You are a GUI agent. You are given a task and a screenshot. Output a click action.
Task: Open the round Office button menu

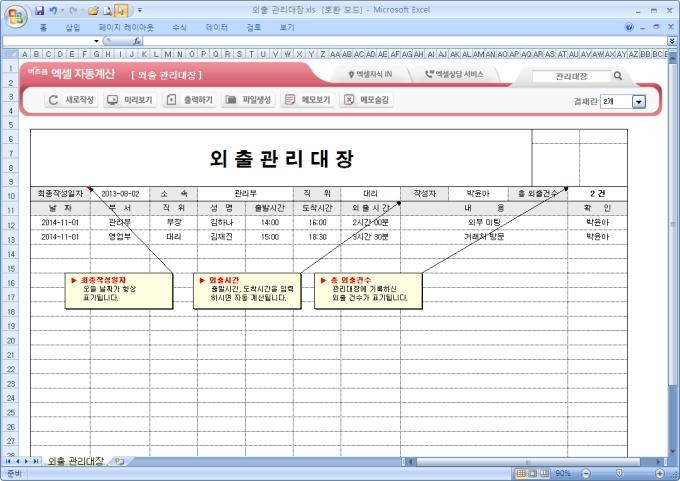point(16,16)
